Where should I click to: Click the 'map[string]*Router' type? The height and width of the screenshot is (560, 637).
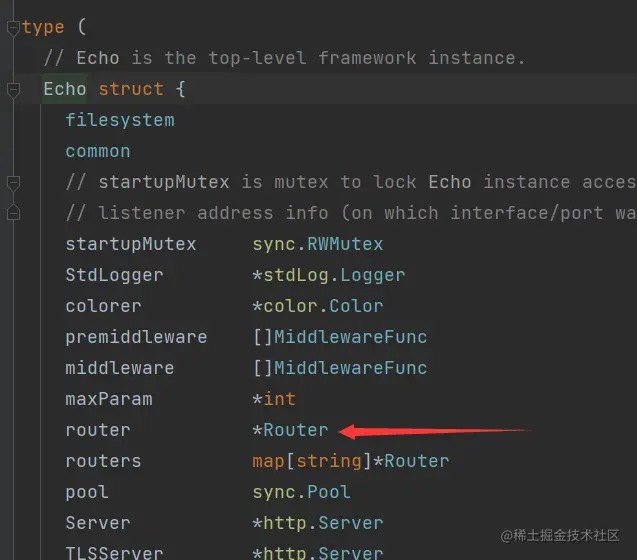[x=351, y=461]
